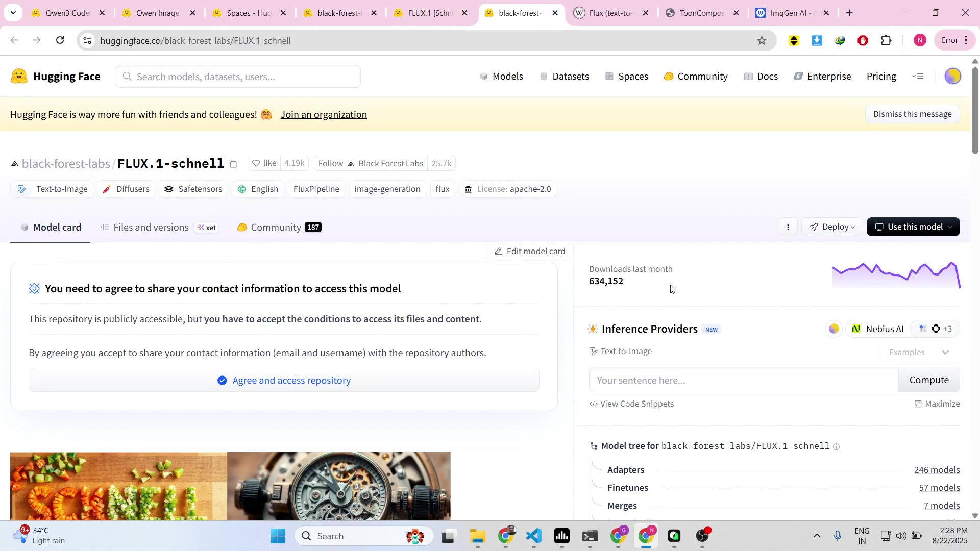This screenshot has width=980, height=551.
Task: Click the License: apache-2.0 tag
Action: click(x=508, y=189)
